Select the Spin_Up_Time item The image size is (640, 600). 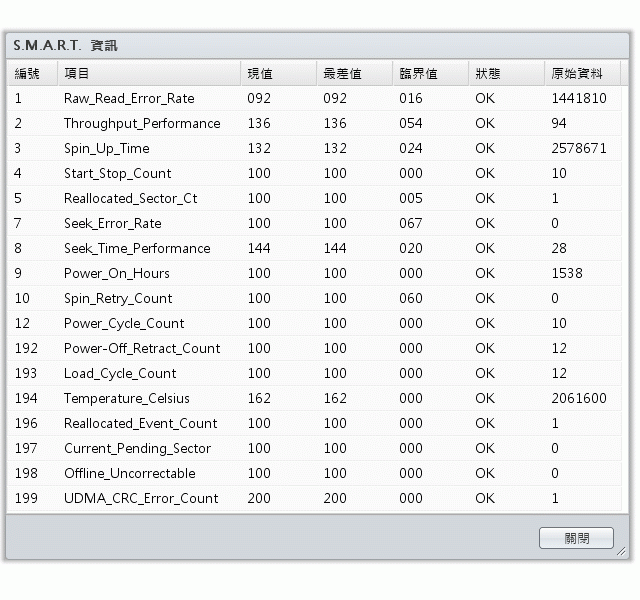[x=107, y=149]
